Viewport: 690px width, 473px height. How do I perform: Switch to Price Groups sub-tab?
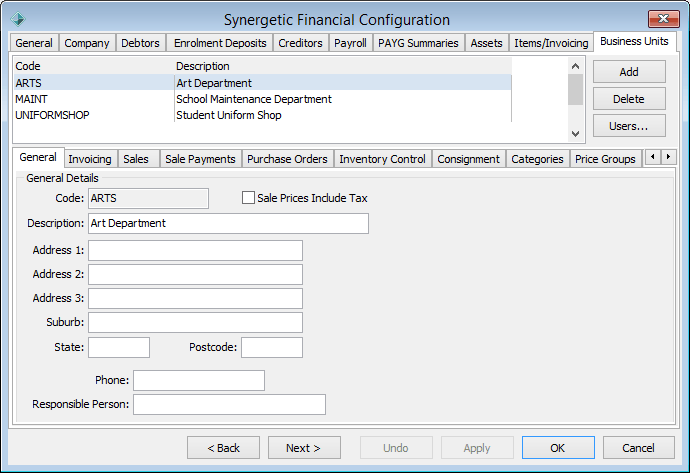605,159
